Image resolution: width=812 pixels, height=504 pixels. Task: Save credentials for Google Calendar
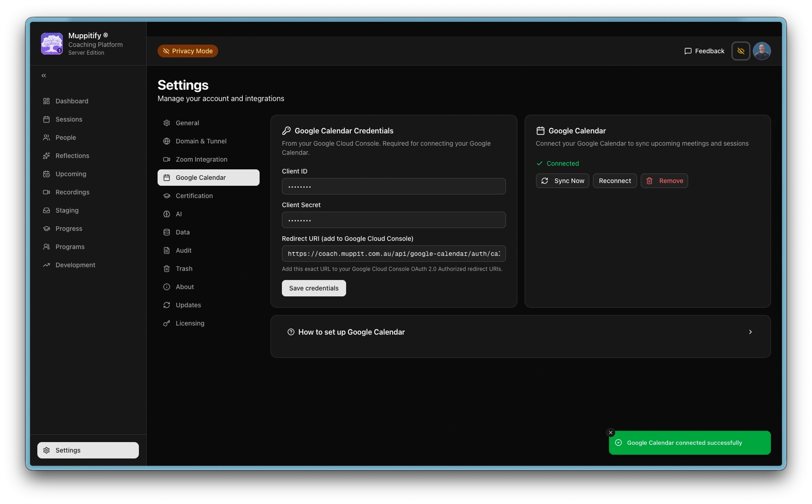coord(314,288)
